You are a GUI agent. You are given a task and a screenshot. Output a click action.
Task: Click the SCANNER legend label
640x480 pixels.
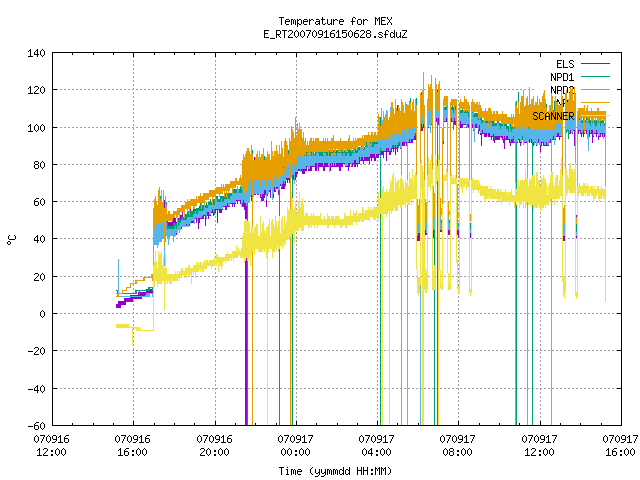pyautogui.click(x=553, y=116)
